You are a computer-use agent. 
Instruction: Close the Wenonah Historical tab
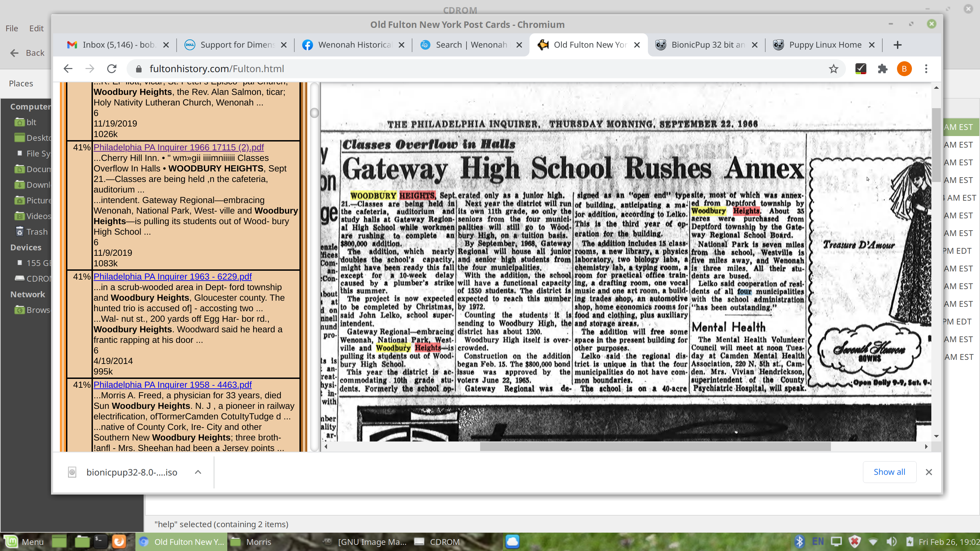coord(402,45)
